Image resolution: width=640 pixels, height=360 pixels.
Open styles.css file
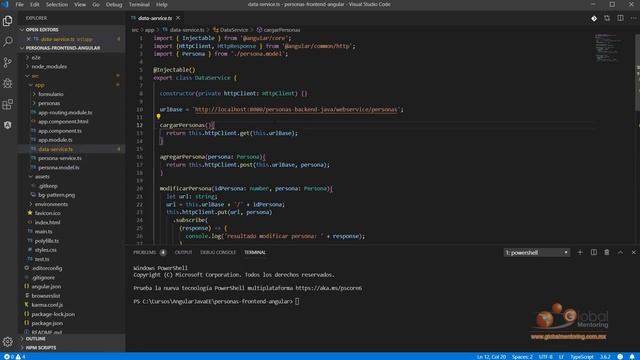pos(45,250)
